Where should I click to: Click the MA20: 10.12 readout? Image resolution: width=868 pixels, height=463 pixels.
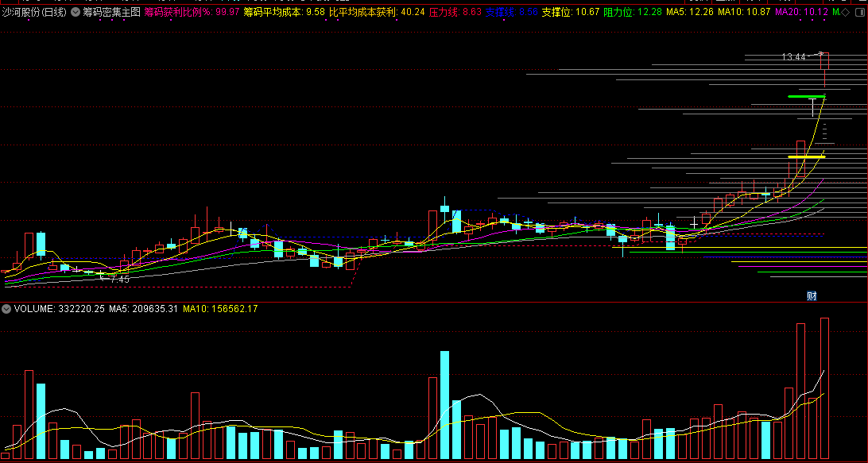point(801,12)
